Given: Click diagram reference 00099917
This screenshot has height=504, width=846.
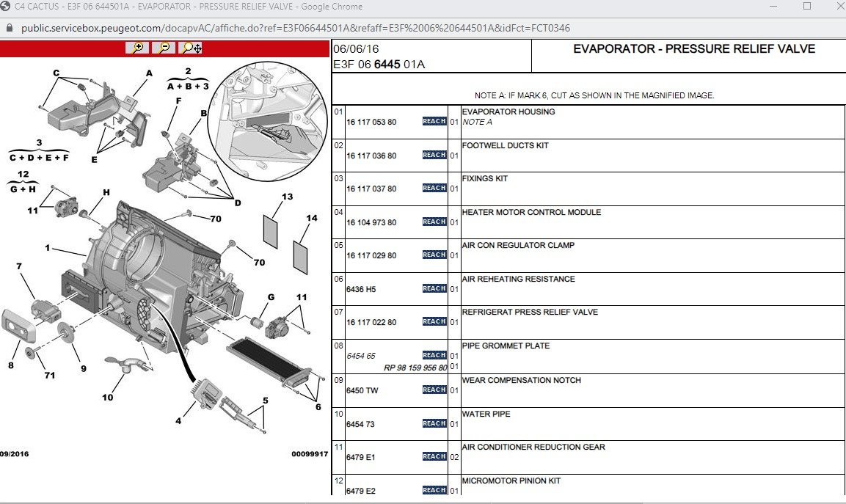Looking at the screenshot, I should click(310, 454).
